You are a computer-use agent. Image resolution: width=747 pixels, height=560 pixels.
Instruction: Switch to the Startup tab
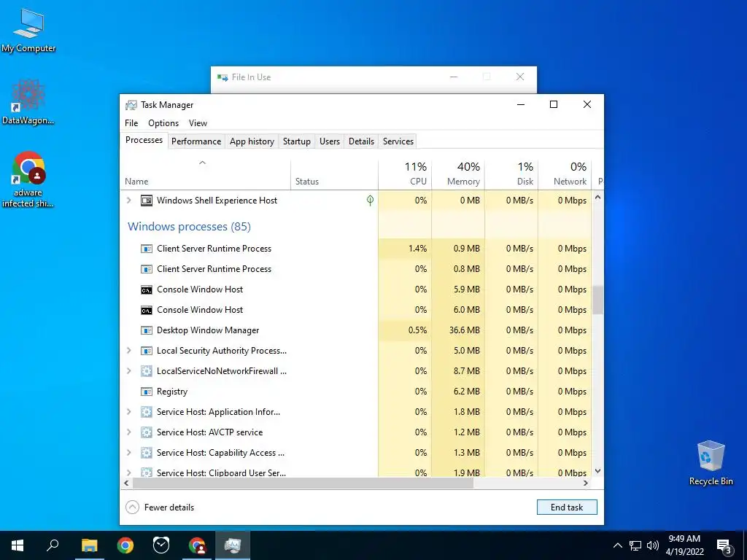297,141
